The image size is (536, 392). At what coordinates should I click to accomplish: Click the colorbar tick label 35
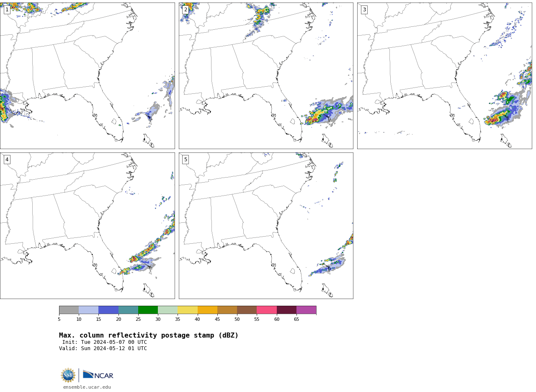pyautogui.click(x=178, y=320)
